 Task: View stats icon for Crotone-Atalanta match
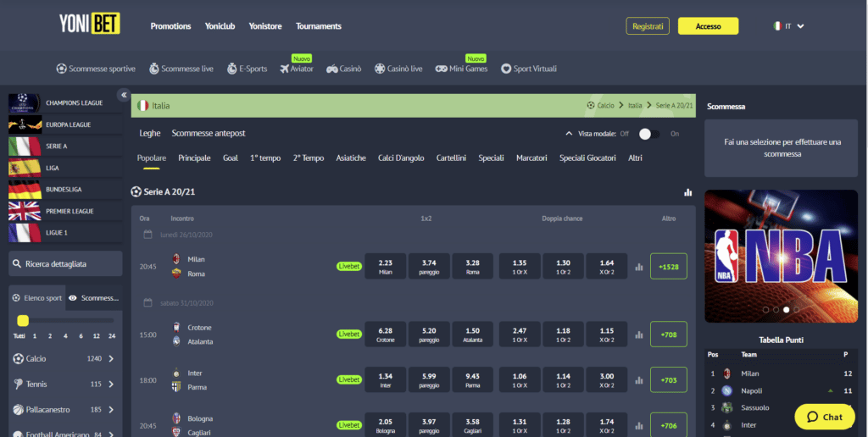tap(639, 335)
